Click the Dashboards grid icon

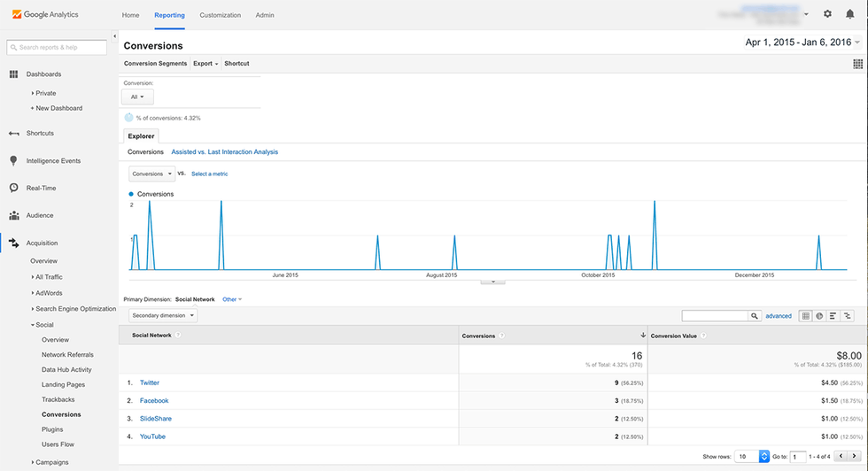pyautogui.click(x=14, y=74)
